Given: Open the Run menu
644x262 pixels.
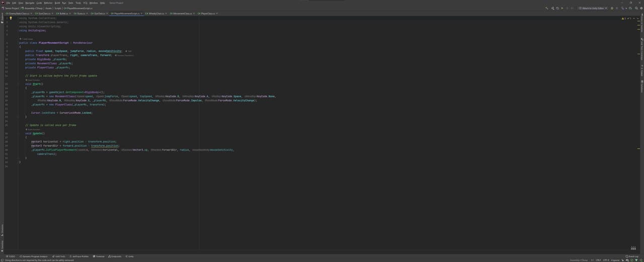Looking at the screenshot, I should click(x=64, y=3).
